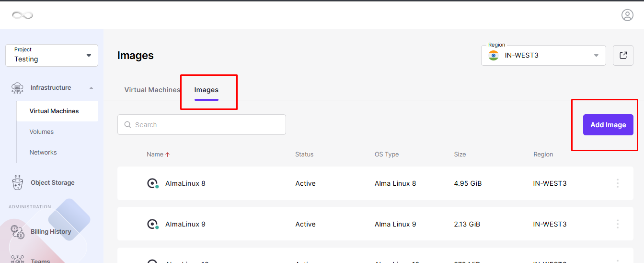Click the Alma Linux 9 OS Type cell

(x=395, y=224)
